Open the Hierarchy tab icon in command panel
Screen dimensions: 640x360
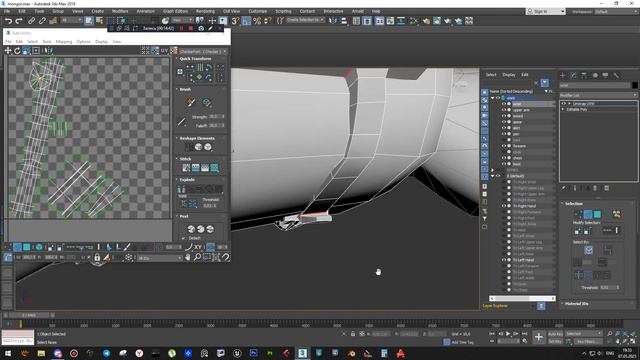click(584, 75)
